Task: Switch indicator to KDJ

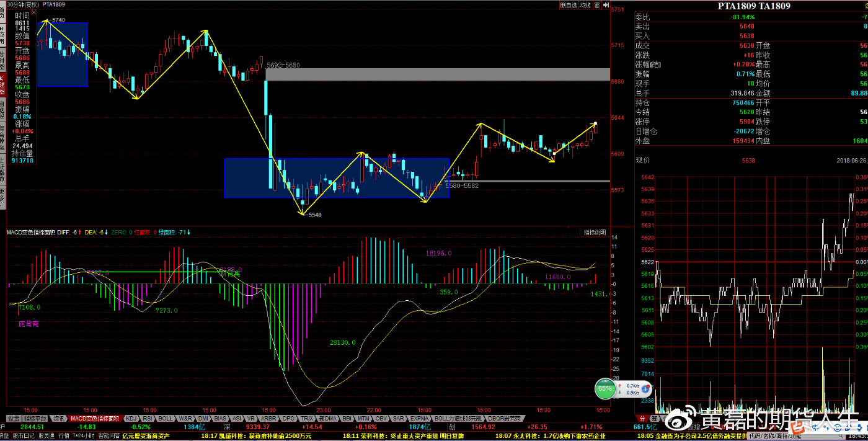Action: click(131, 419)
